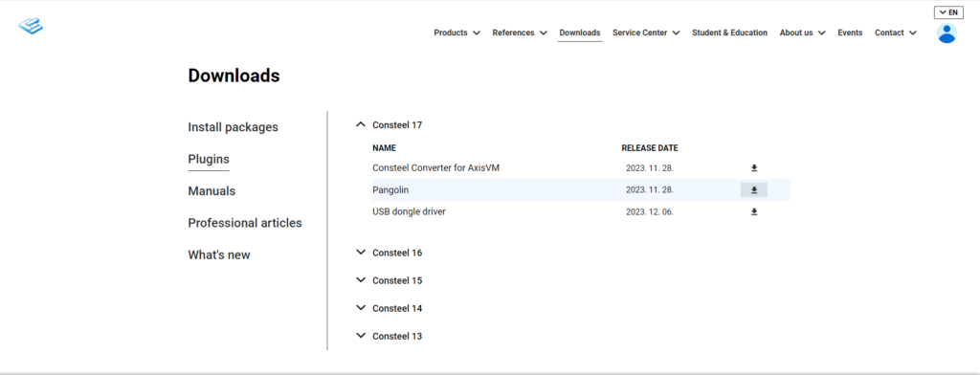This screenshot has height=375, width=980.
Task: Expand the Consteel 16 section
Action: point(389,253)
